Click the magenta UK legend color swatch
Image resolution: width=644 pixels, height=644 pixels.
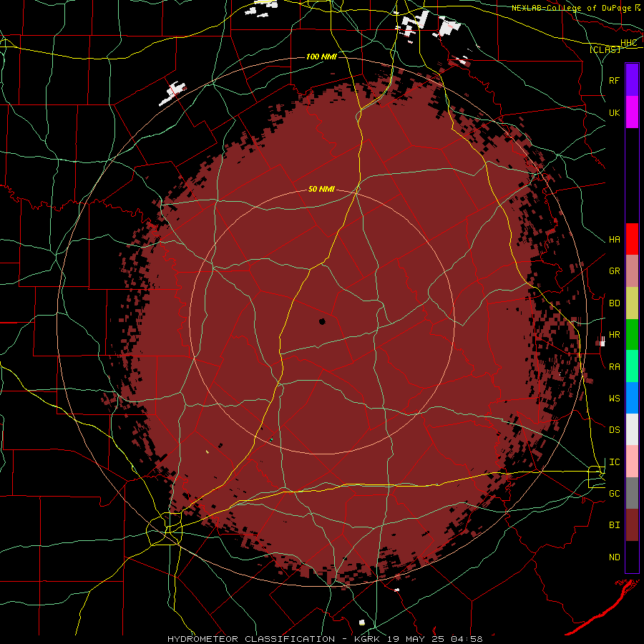632,112
